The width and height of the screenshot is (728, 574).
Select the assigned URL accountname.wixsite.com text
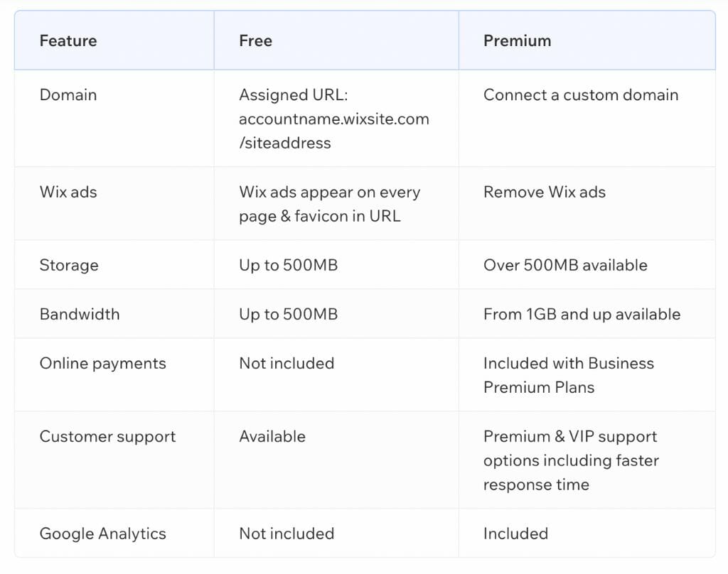pos(333,119)
